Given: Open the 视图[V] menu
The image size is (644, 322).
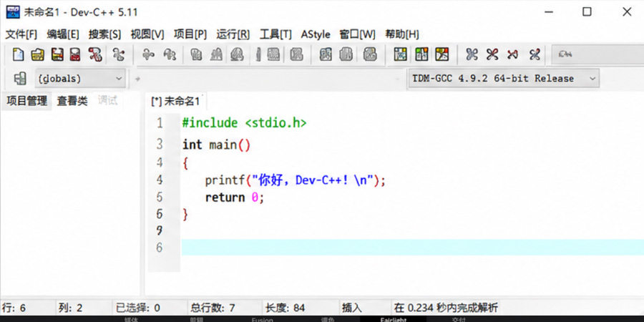Looking at the screenshot, I should click(x=147, y=34).
